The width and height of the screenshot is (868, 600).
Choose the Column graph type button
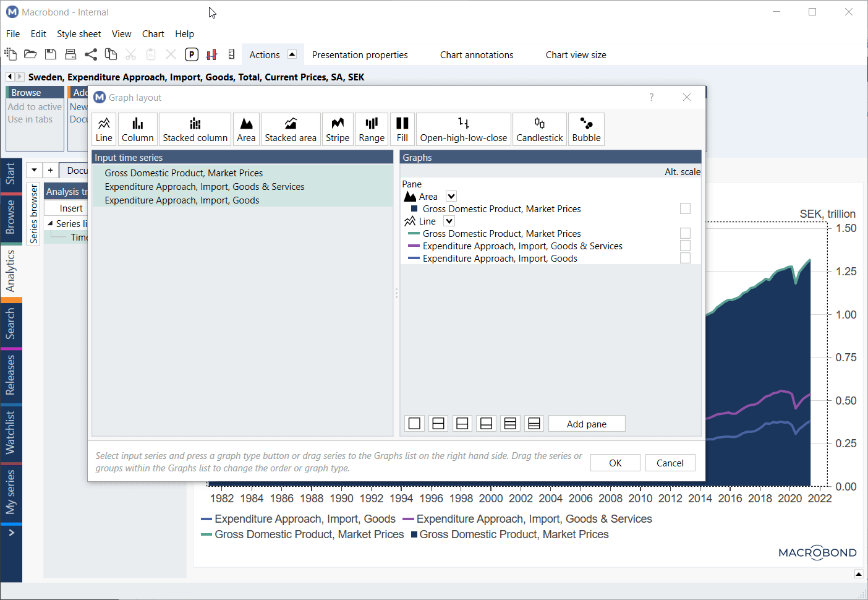[x=137, y=129]
